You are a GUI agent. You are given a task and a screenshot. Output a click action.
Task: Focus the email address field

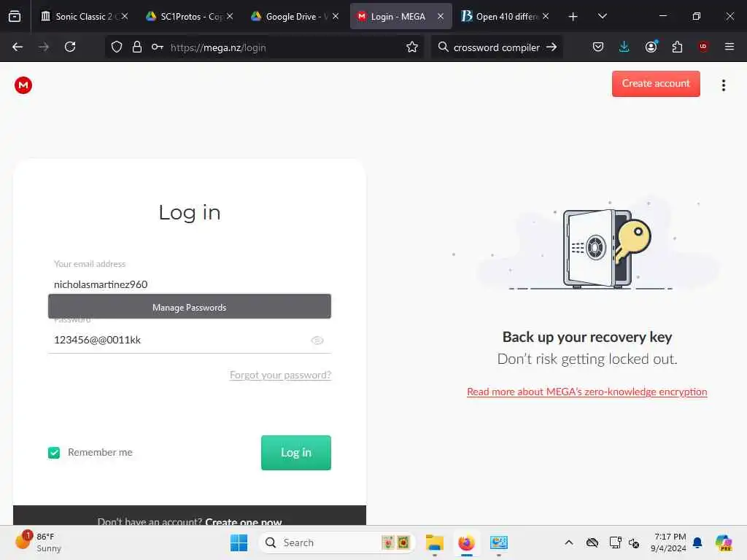pos(189,284)
